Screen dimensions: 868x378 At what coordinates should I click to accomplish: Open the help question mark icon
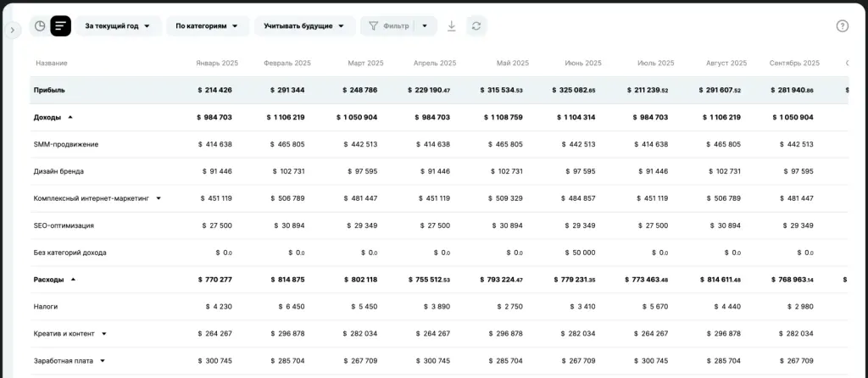coord(842,26)
